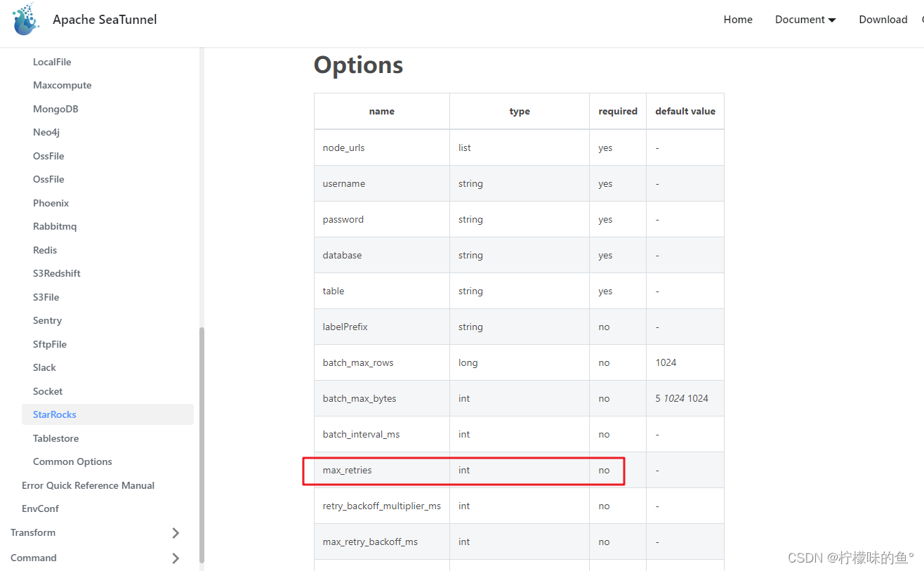
Task: Open the Document dropdown menu
Action: click(805, 20)
